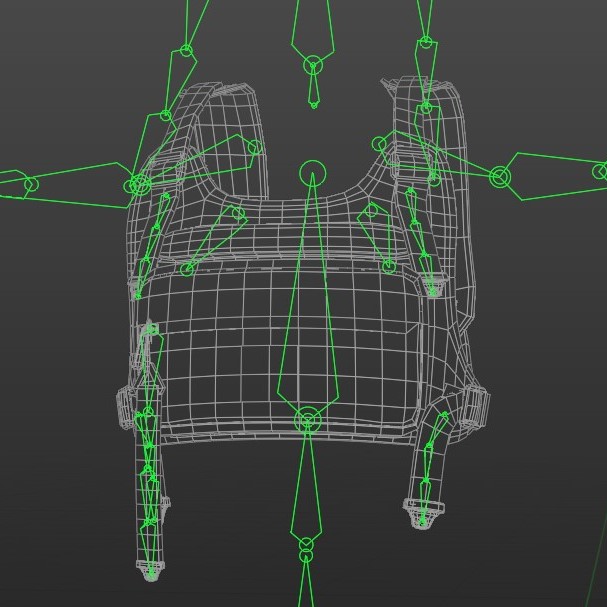Select the right upper arm bone extending outward

(552, 176)
